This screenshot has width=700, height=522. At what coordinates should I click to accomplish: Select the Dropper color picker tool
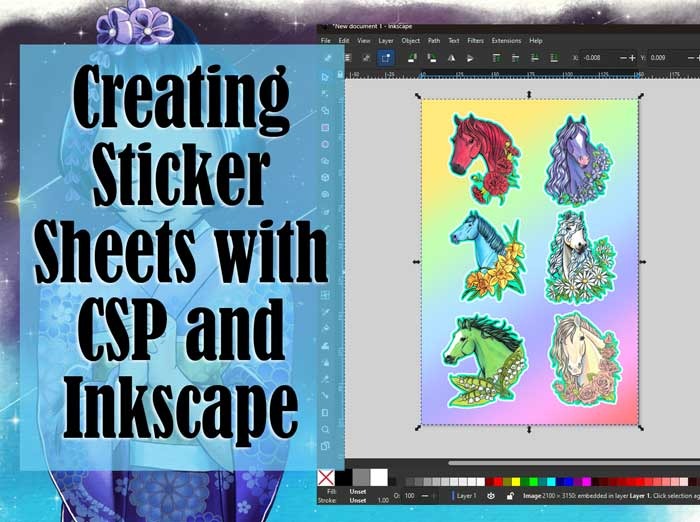click(x=325, y=312)
